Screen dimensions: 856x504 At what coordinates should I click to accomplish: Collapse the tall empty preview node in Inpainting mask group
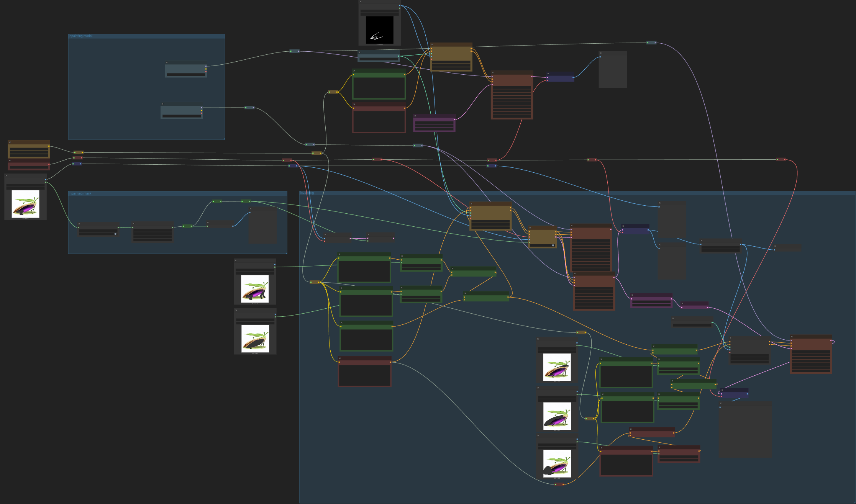[x=251, y=209]
